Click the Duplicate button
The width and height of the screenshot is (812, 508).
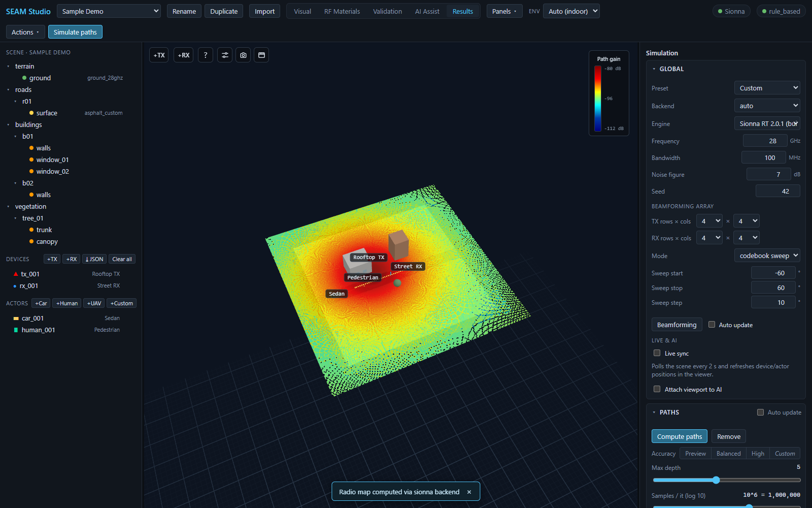pyautogui.click(x=224, y=11)
